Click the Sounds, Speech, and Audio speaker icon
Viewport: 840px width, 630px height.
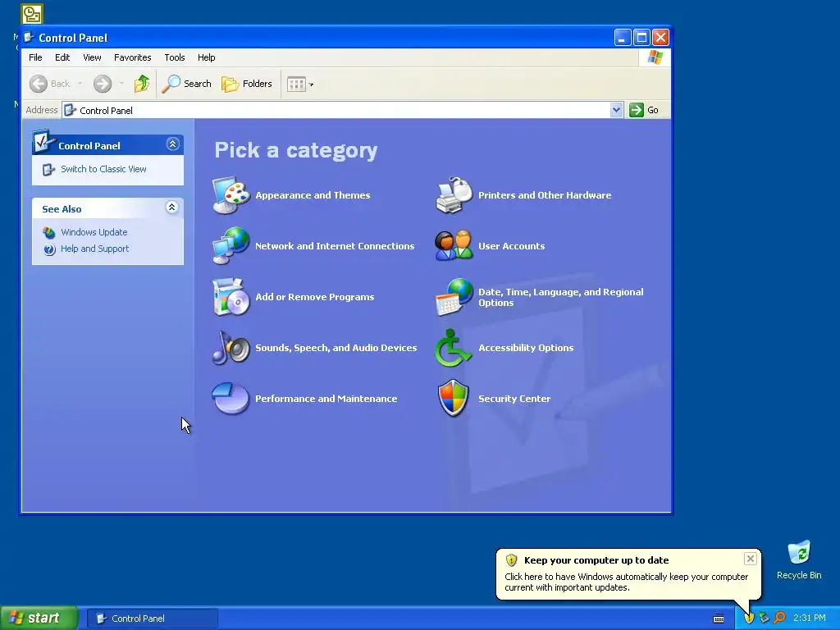(231, 348)
